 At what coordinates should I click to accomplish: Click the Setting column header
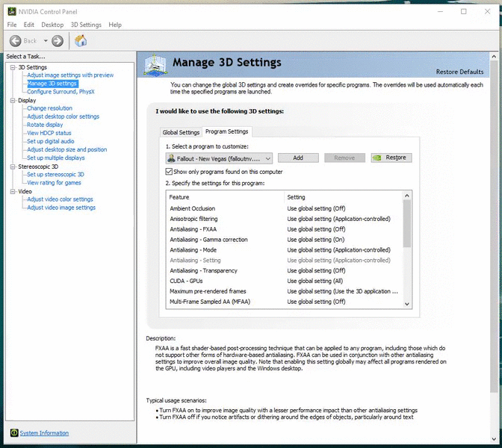(344, 197)
